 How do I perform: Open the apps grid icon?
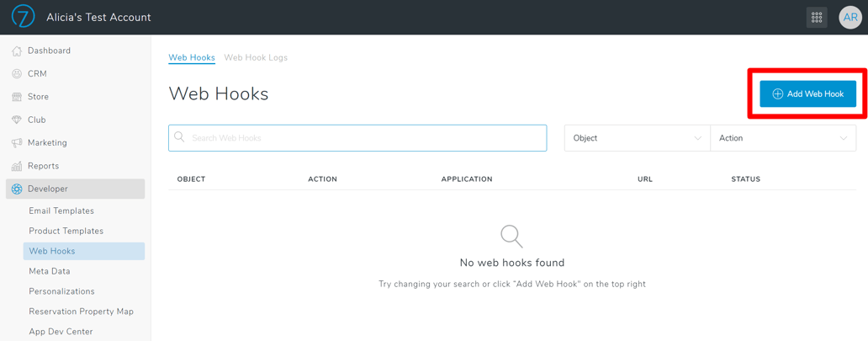pos(817,17)
